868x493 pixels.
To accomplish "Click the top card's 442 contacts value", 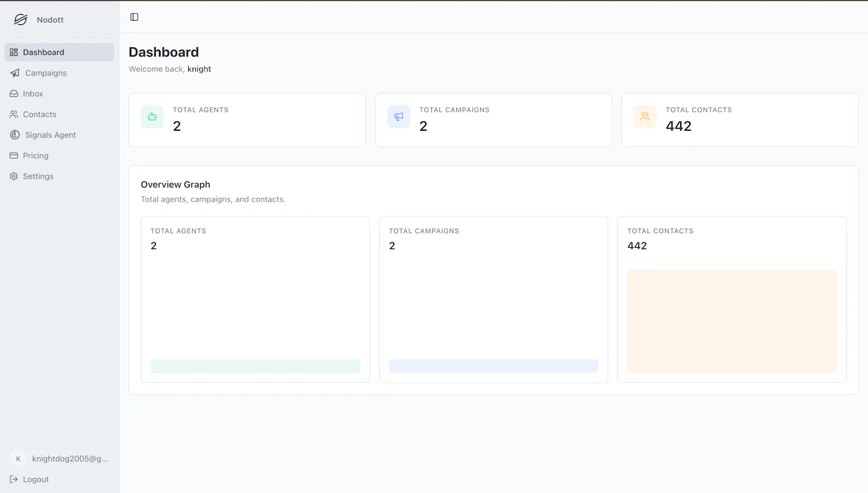I will coord(679,126).
